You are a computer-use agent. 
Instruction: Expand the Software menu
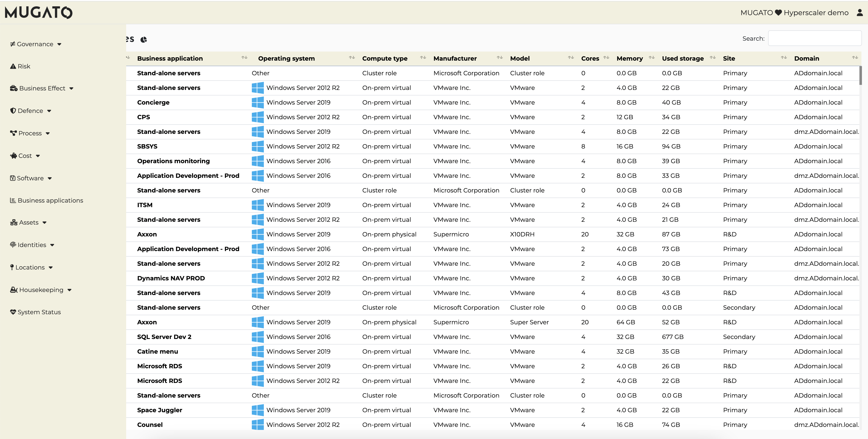tap(50, 178)
